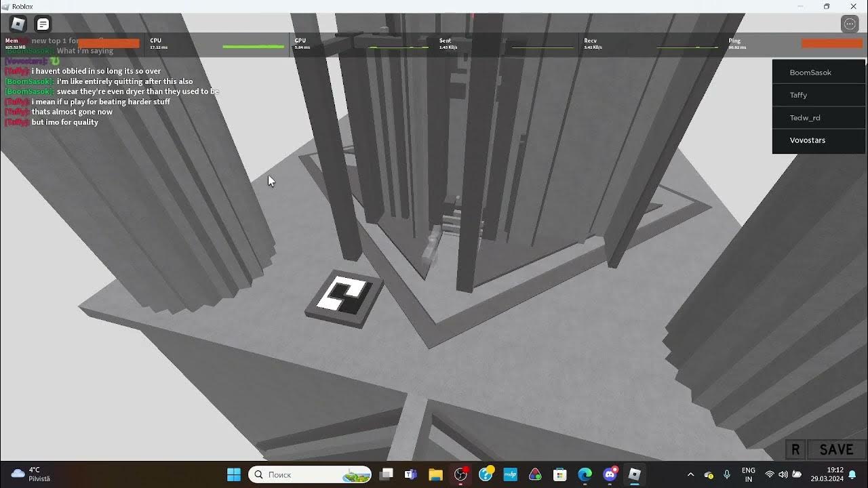Open the three-dots more options button
This screenshot has width=868, height=488.
[850, 24]
